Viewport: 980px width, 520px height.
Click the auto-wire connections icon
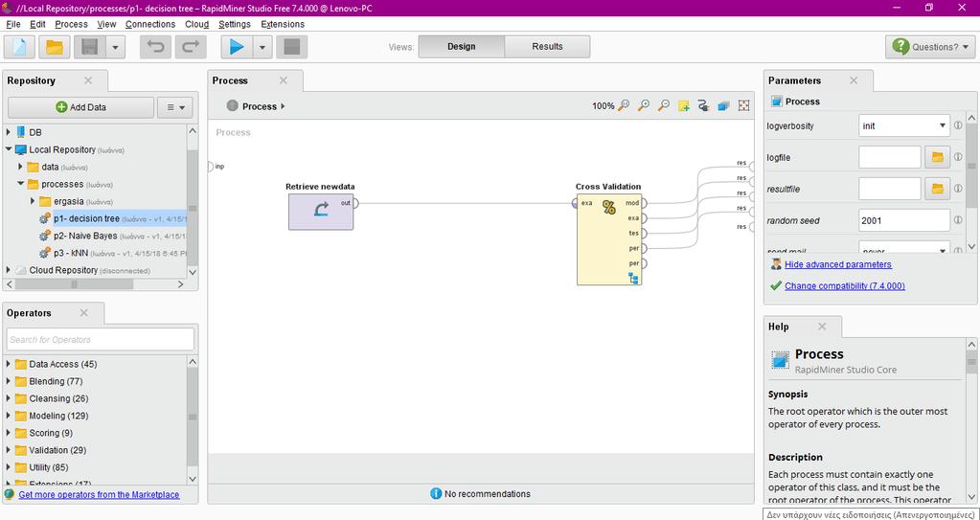pyautogui.click(x=704, y=105)
